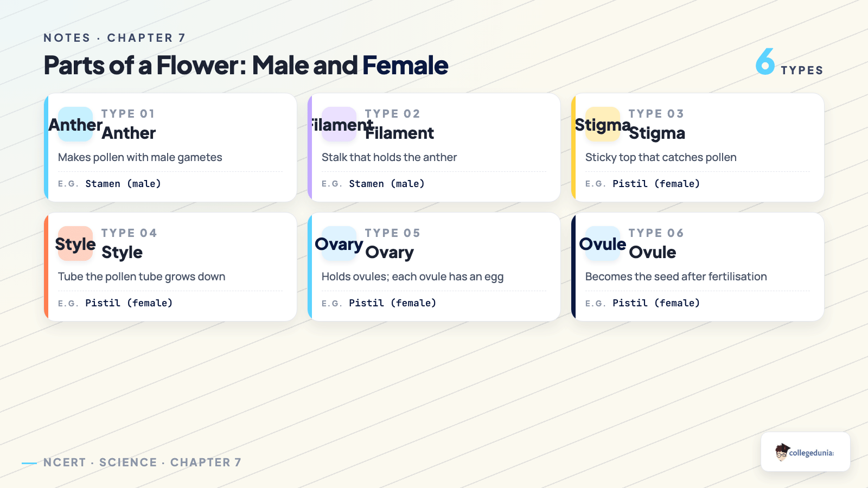Click 'Stamen (male)' example in Anther card
This screenshot has width=868, height=488.
pyautogui.click(x=123, y=184)
